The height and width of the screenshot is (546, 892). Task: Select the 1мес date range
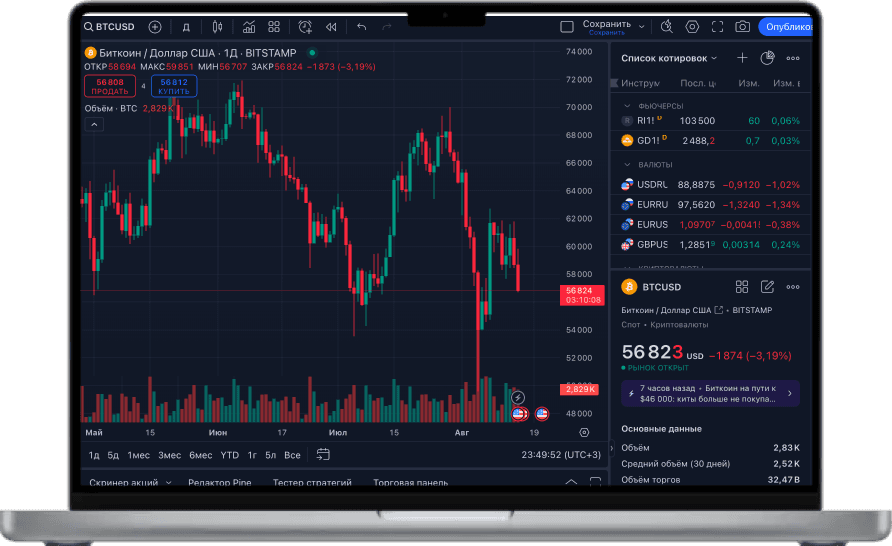(138, 455)
